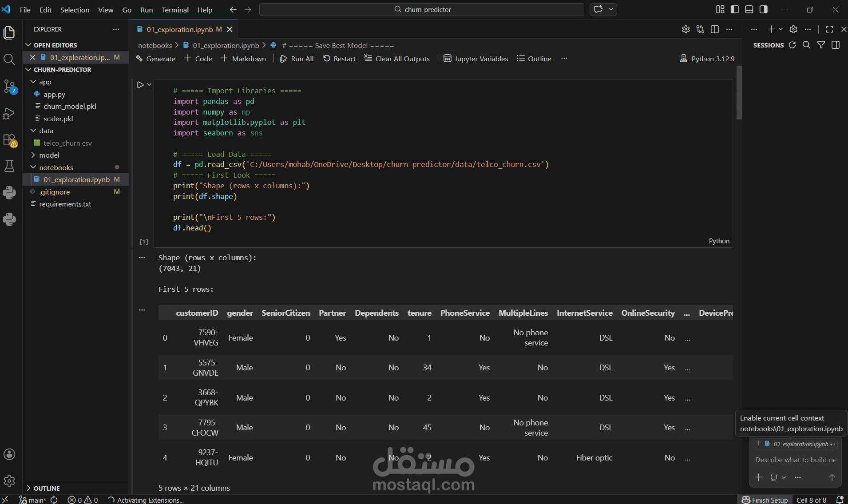The height and width of the screenshot is (504, 848).
Task: Open the Accounts icon in activity bar
Action: (x=9, y=454)
